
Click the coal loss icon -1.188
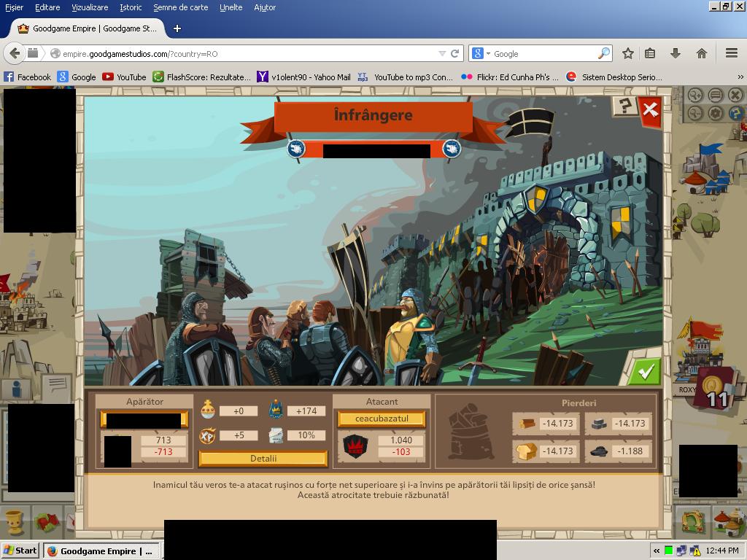pos(599,451)
